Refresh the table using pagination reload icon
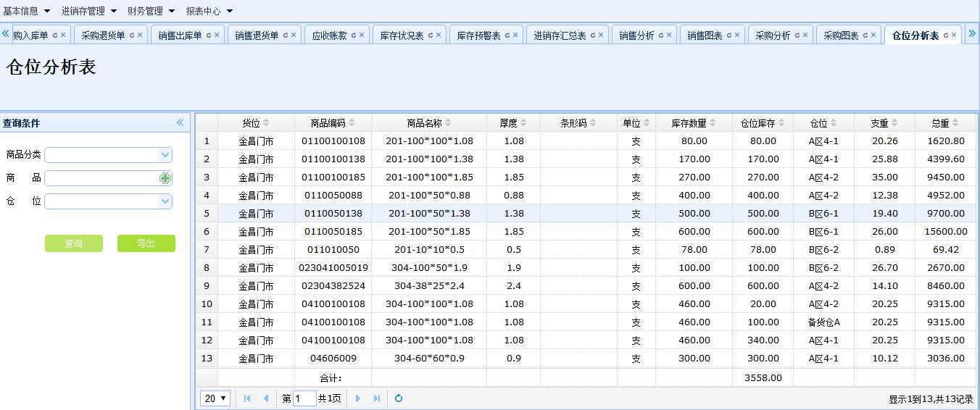The height and width of the screenshot is (410, 980). point(399,398)
